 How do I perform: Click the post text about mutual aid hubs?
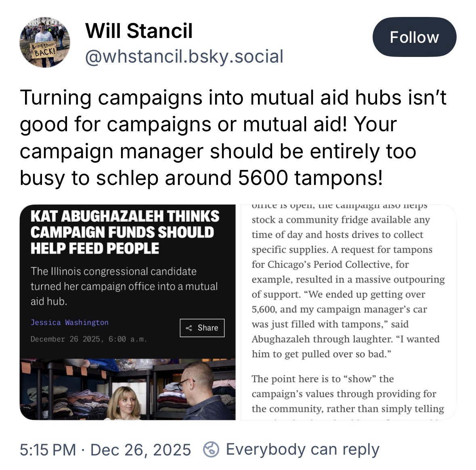point(233,137)
